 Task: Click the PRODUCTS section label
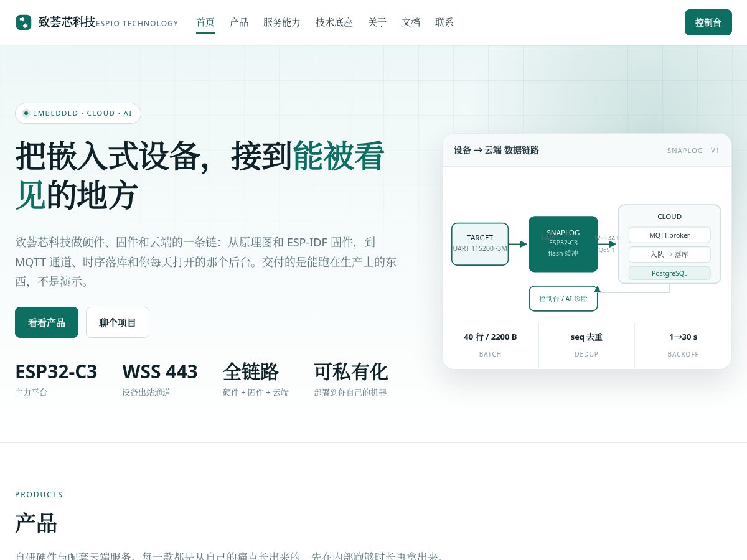click(x=39, y=495)
